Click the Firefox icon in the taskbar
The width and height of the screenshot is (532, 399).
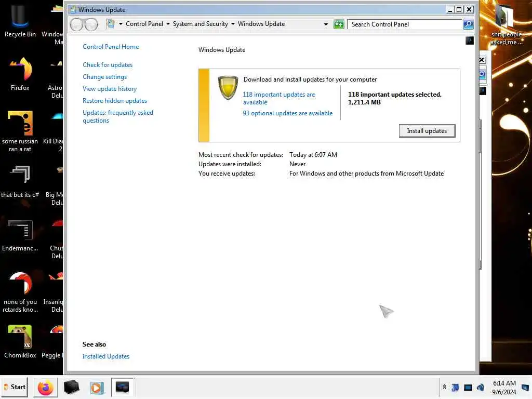coord(46,388)
